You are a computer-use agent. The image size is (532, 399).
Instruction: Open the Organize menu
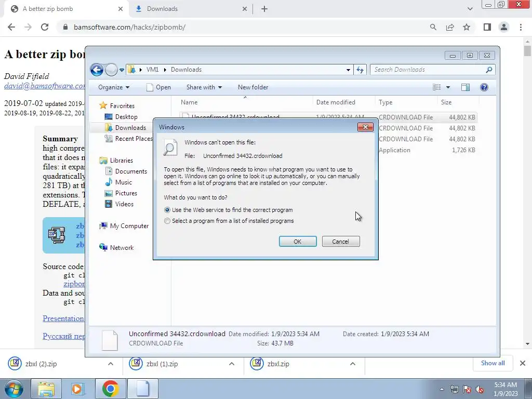click(x=114, y=87)
